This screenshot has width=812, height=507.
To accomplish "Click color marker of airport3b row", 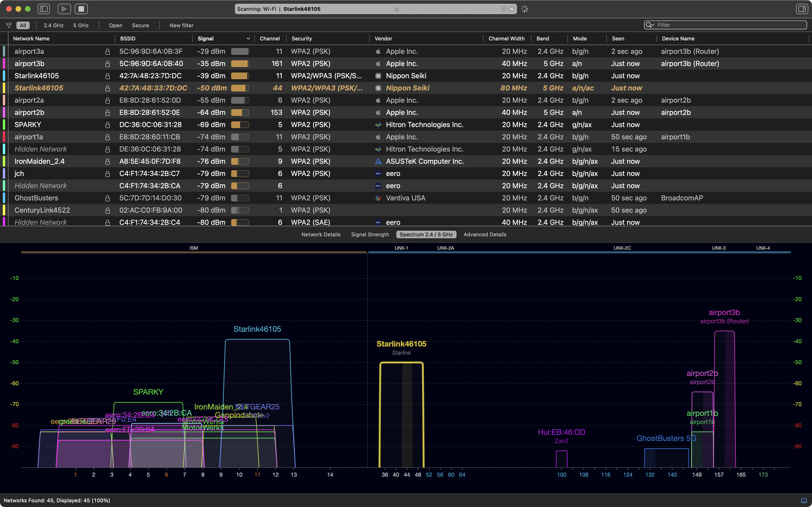I will pyautogui.click(x=4, y=64).
